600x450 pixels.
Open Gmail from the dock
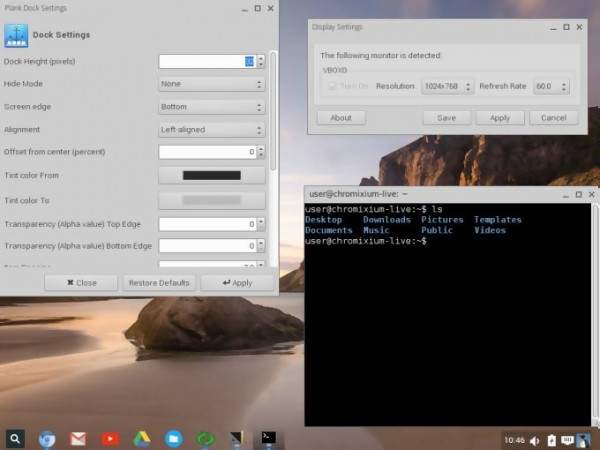(x=78, y=439)
